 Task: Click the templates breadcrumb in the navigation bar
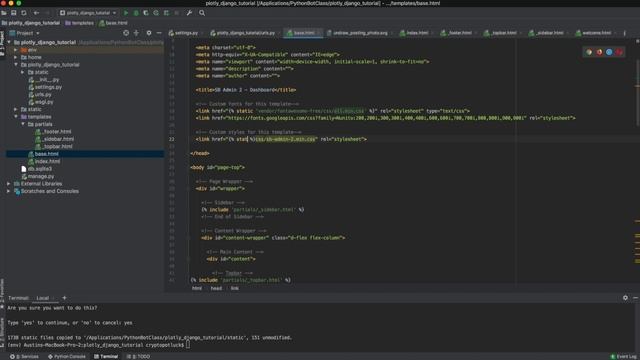80,23
